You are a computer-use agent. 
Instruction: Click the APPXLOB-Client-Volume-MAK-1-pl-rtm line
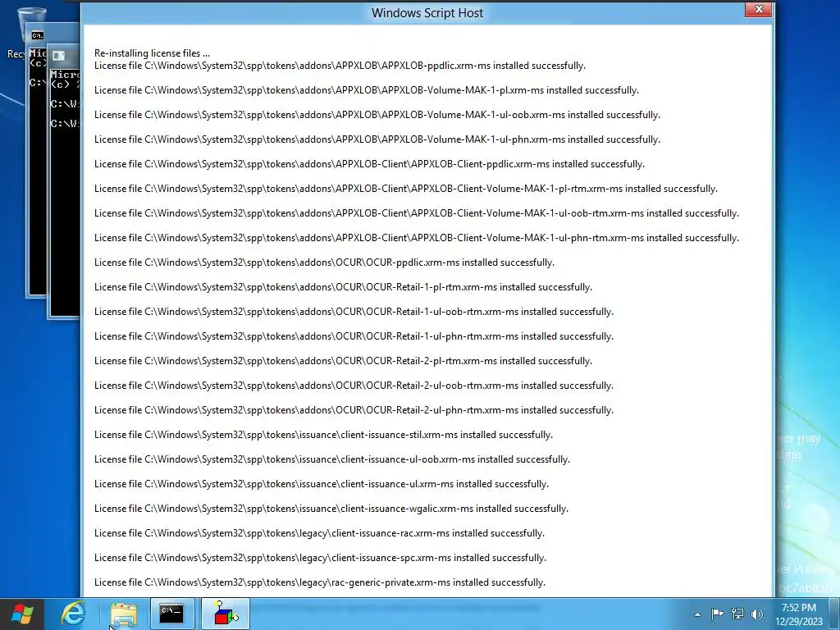(405, 189)
